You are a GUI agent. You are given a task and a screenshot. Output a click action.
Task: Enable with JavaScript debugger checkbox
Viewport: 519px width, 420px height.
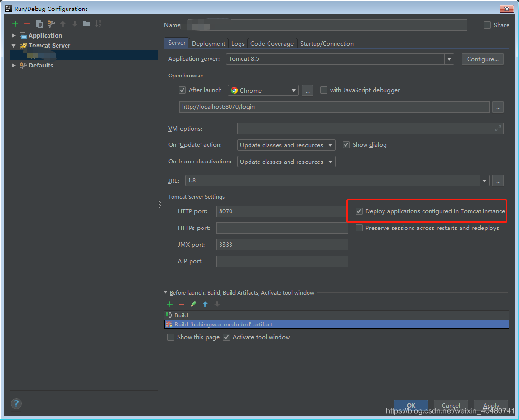(x=324, y=90)
